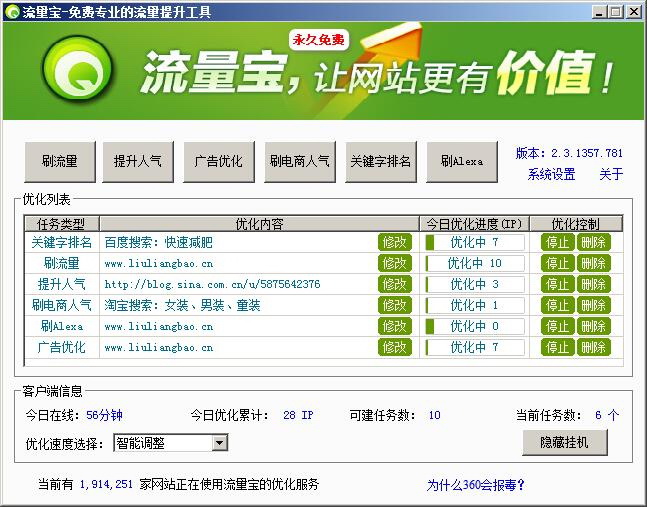Viewport: 647px width, 507px height.
Task: Click the 关键字排名 task type cell
Action: pyautogui.click(x=61, y=242)
